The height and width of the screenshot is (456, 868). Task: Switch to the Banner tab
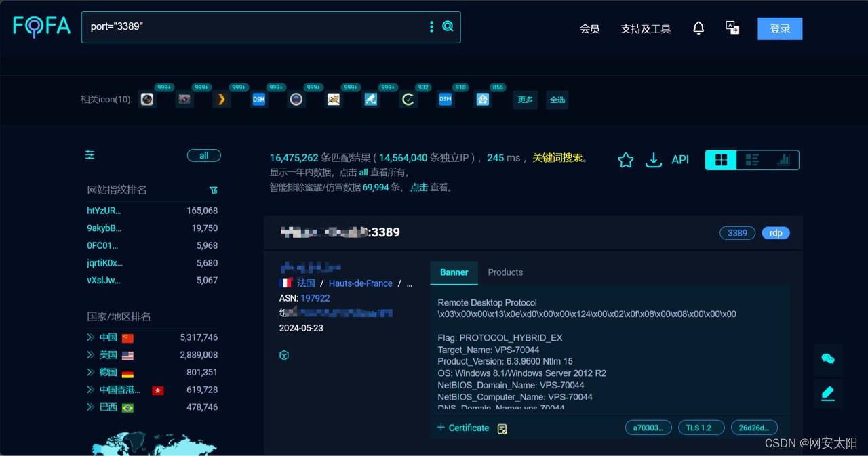[454, 272]
